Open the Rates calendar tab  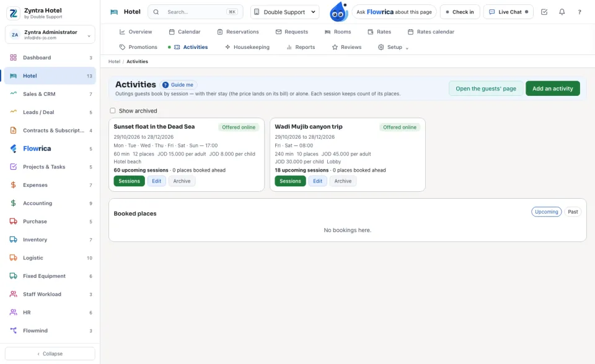[x=431, y=32]
